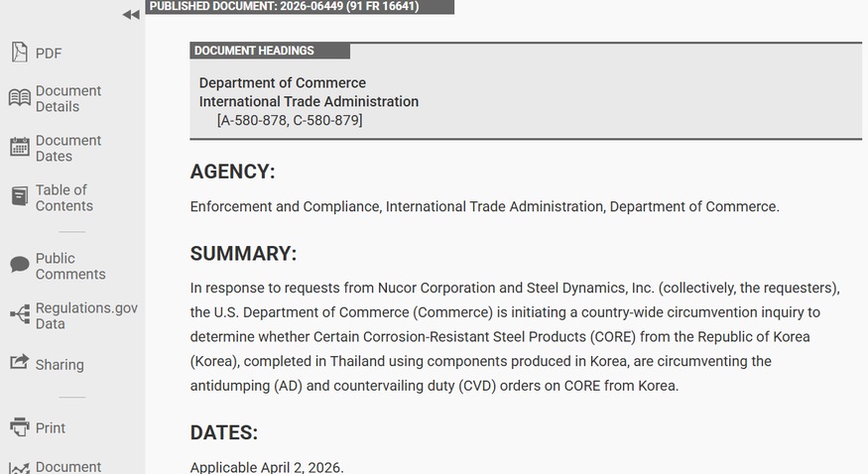The width and height of the screenshot is (868, 474).
Task: Click the Document Details book icon
Action: tap(19, 98)
